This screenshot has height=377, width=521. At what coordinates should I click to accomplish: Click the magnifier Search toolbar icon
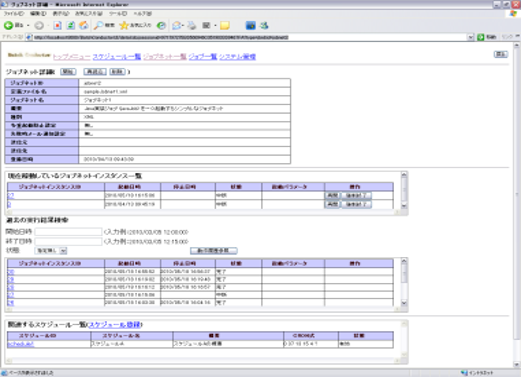click(98, 25)
